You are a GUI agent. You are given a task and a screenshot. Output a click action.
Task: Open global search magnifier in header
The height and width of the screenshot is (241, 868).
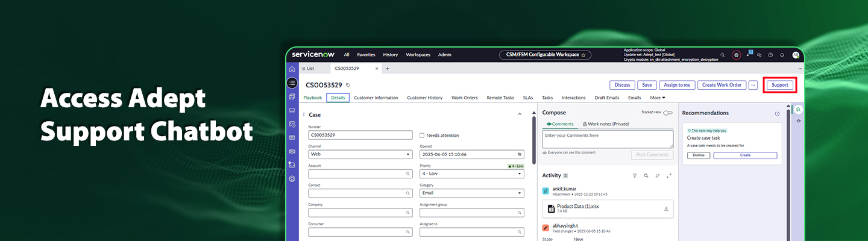click(723, 55)
